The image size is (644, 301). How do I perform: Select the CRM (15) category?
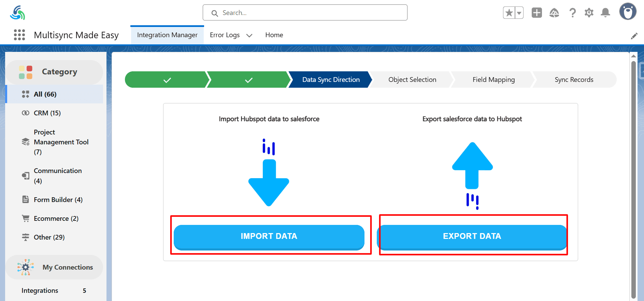[x=47, y=113]
